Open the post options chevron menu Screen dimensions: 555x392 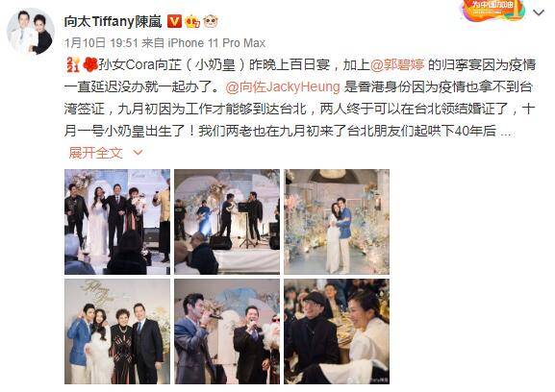click(x=539, y=13)
